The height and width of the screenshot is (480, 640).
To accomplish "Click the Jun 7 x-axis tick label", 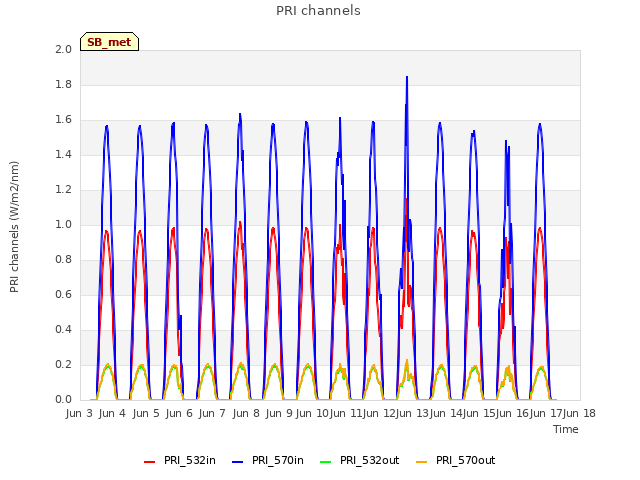I will 212,413.
